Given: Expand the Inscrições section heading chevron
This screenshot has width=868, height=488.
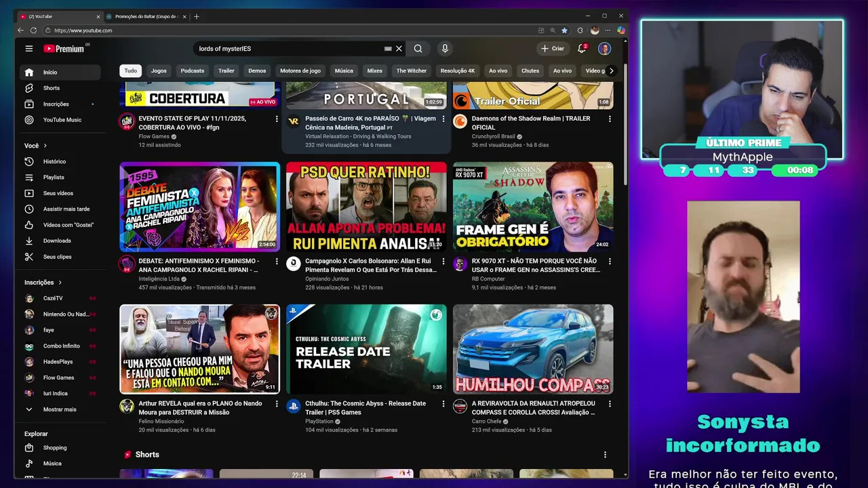Looking at the screenshot, I should tap(60, 283).
